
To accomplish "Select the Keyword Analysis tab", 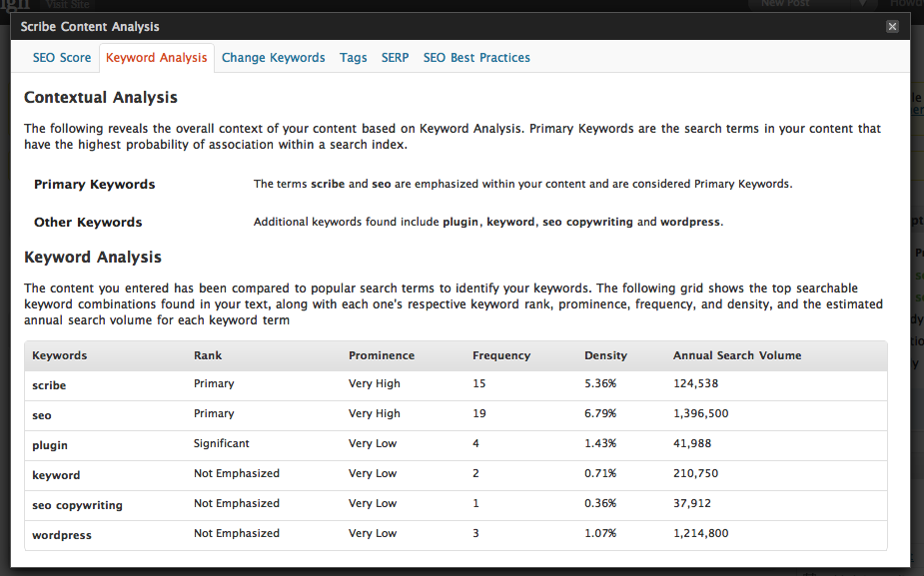I will [156, 58].
